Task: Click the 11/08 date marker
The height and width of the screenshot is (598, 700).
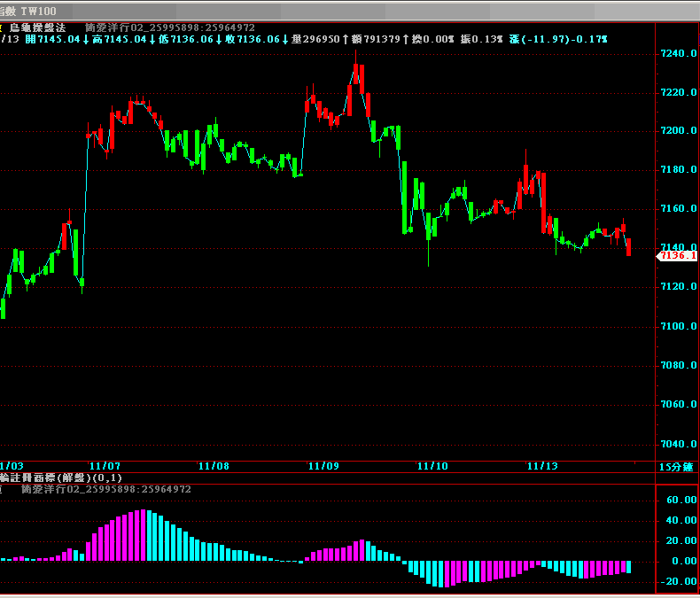Action: [x=214, y=466]
